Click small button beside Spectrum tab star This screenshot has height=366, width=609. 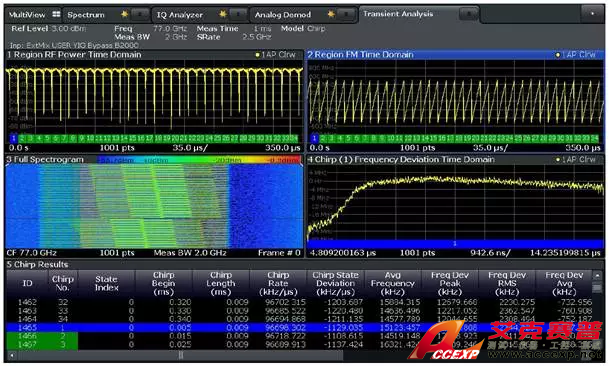[x=139, y=15]
